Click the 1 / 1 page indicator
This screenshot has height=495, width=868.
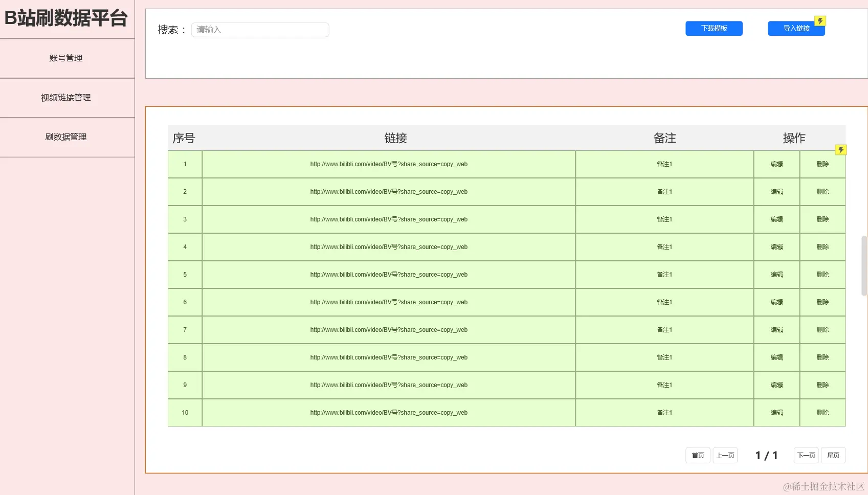point(766,455)
